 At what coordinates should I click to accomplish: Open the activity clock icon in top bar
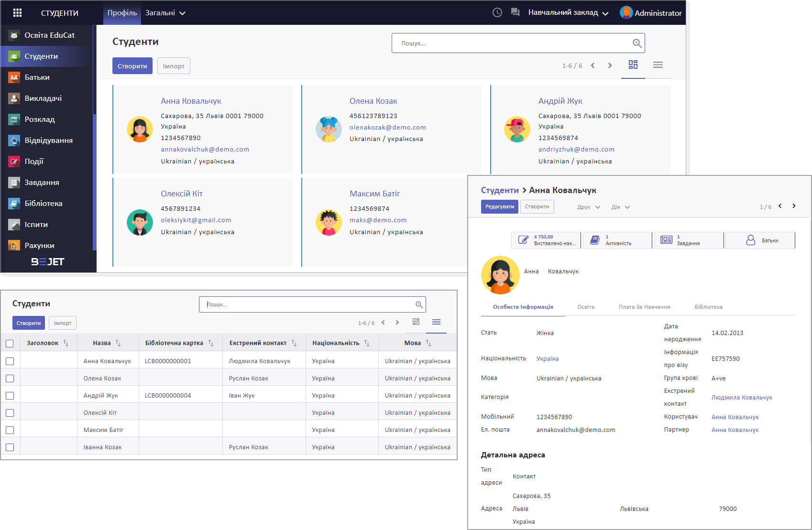tap(497, 12)
